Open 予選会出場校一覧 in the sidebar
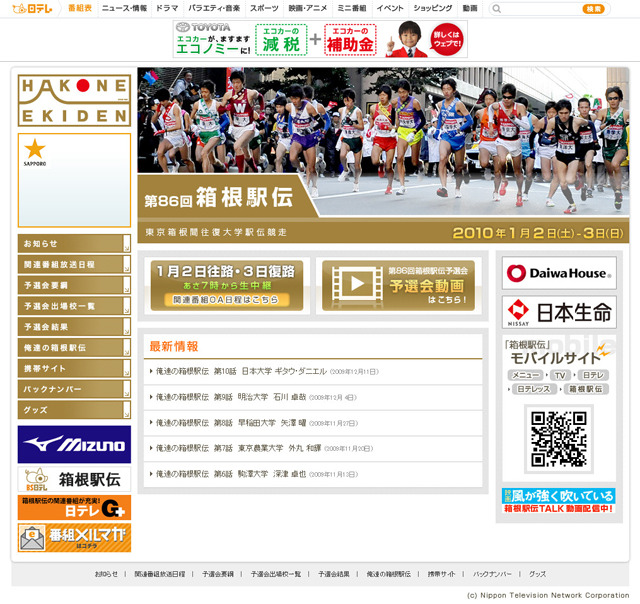Screen dimensions: 640x604 [74, 306]
